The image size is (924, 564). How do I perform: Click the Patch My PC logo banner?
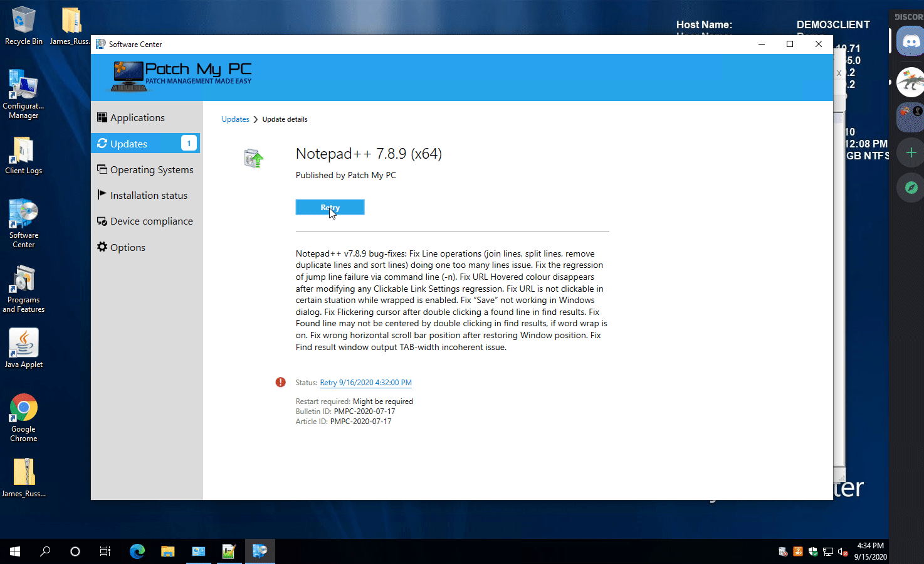pos(182,77)
